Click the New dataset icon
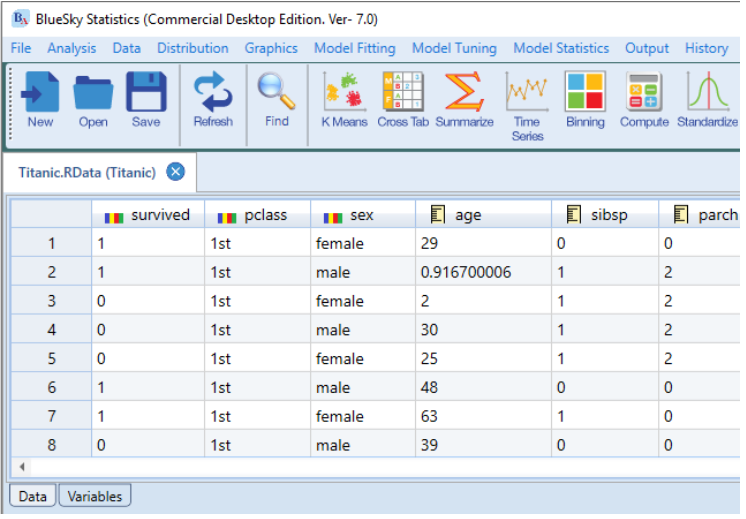Image resolution: width=746 pixels, height=519 pixels. pos(40,100)
